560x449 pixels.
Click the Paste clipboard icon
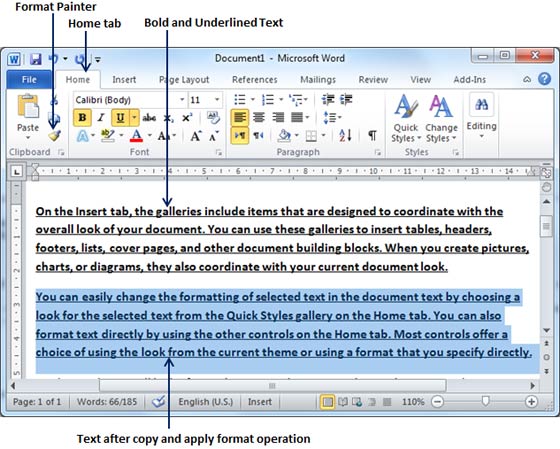point(28,106)
